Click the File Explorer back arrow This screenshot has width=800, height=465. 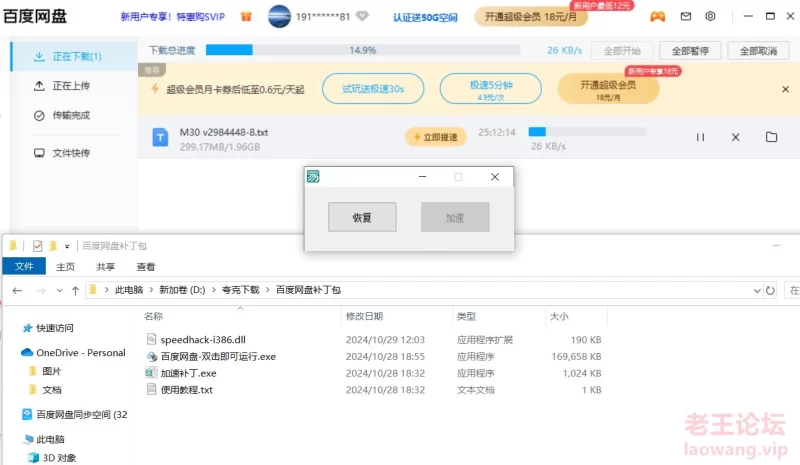click(17, 290)
